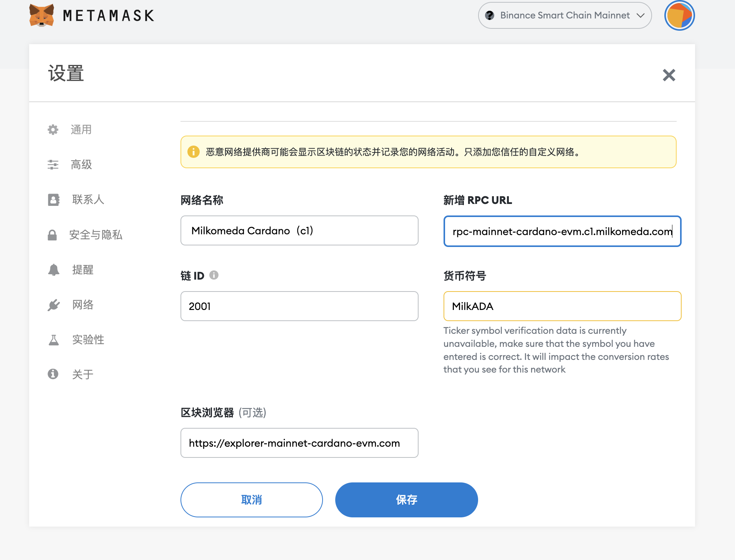The height and width of the screenshot is (560, 735).
Task: Focus the network name input field
Action: 299,230
